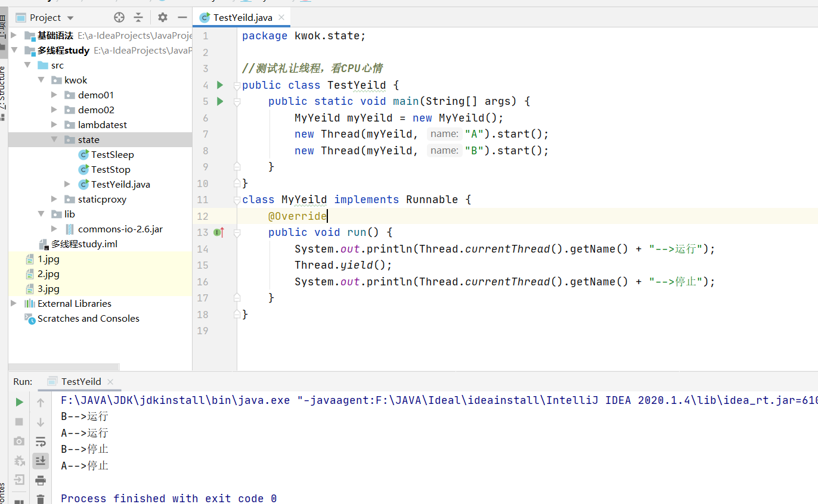
Task: Collapse the 多线程study module arrow
Action: (x=14, y=50)
